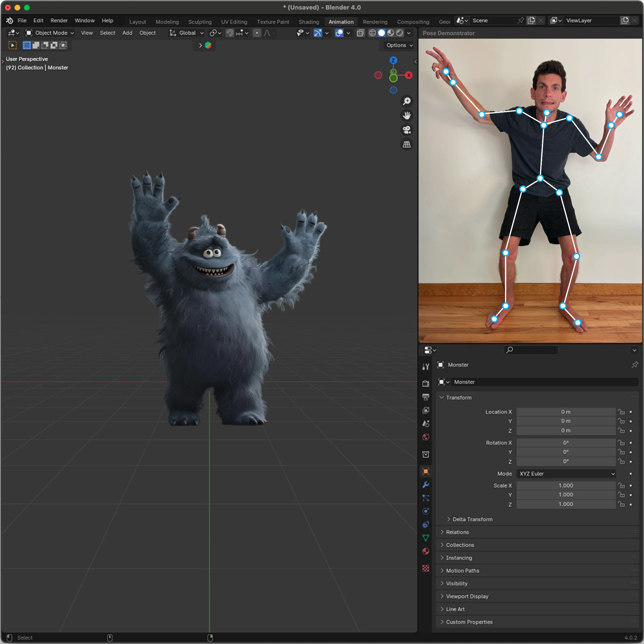The height and width of the screenshot is (644, 644).
Task: Enable proportional editing toggle
Action: [x=257, y=33]
